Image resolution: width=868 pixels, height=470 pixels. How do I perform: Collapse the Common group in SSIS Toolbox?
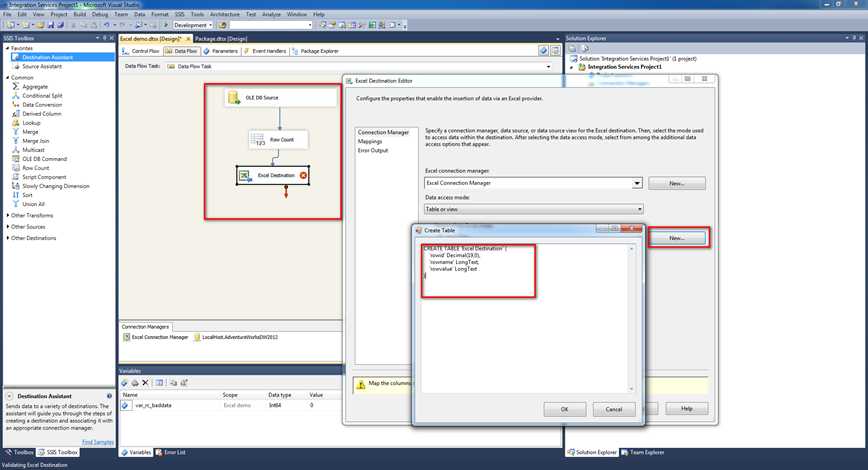tap(8, 78)
